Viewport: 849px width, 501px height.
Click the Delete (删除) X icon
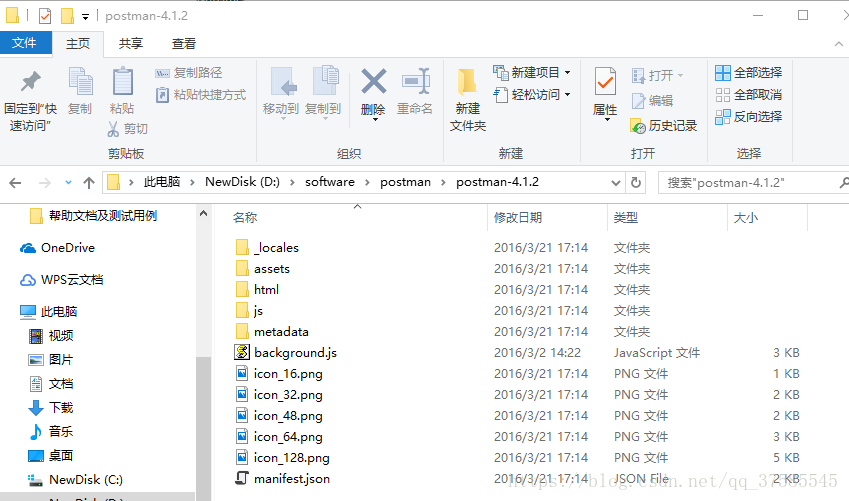[x=374, y=82]
